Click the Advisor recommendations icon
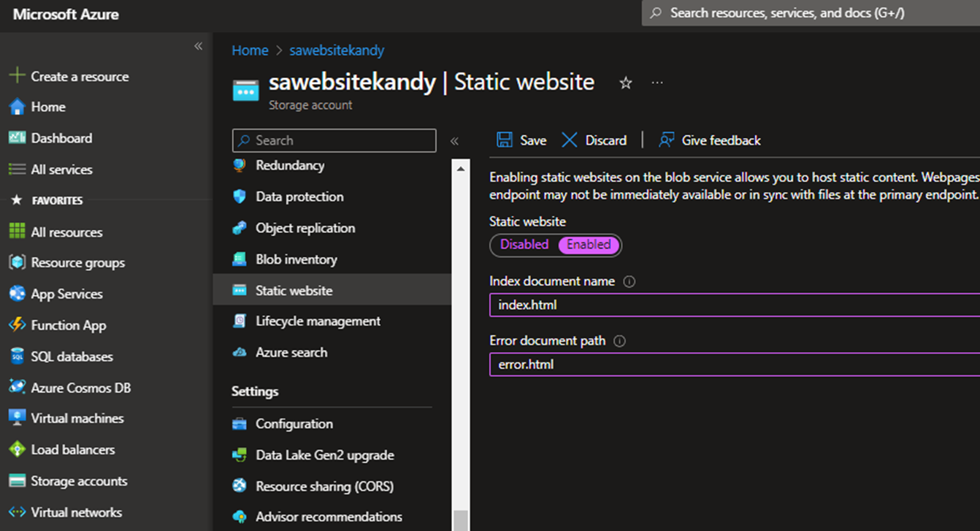The width and height of the screenshot is (980, 531). (x=240, y=516)
